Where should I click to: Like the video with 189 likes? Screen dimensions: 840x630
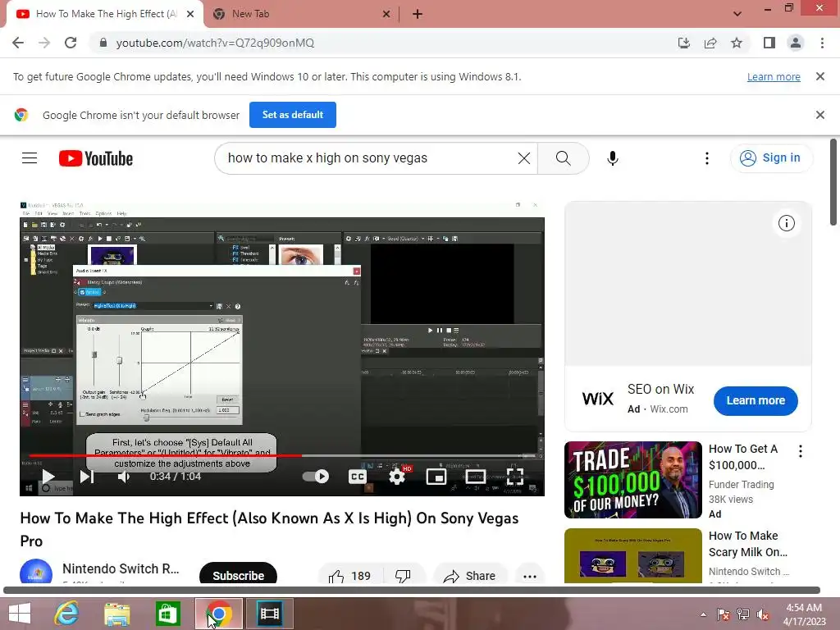pos(349,576)
